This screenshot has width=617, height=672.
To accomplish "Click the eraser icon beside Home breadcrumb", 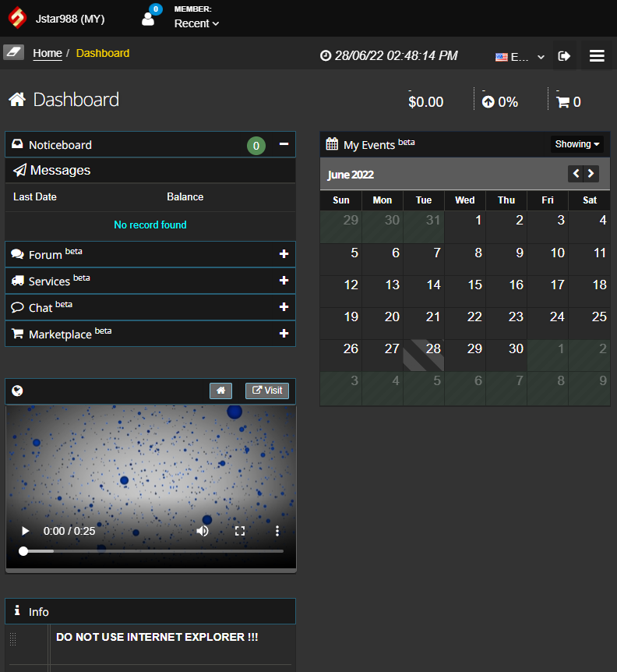I will [13, 52].
